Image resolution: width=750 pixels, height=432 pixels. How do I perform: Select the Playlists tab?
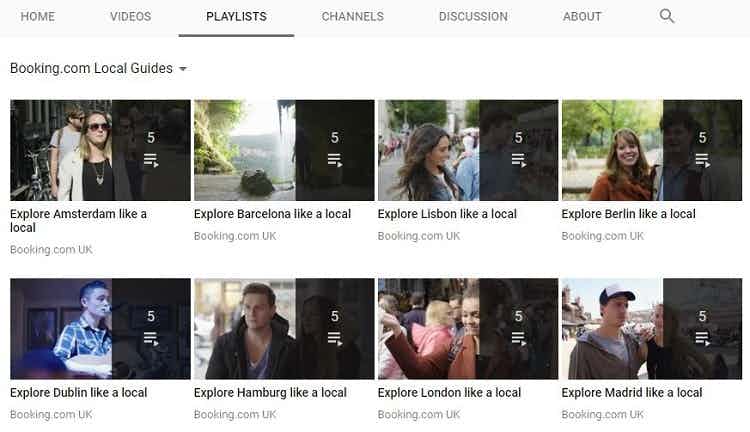(x=236, y=17)
